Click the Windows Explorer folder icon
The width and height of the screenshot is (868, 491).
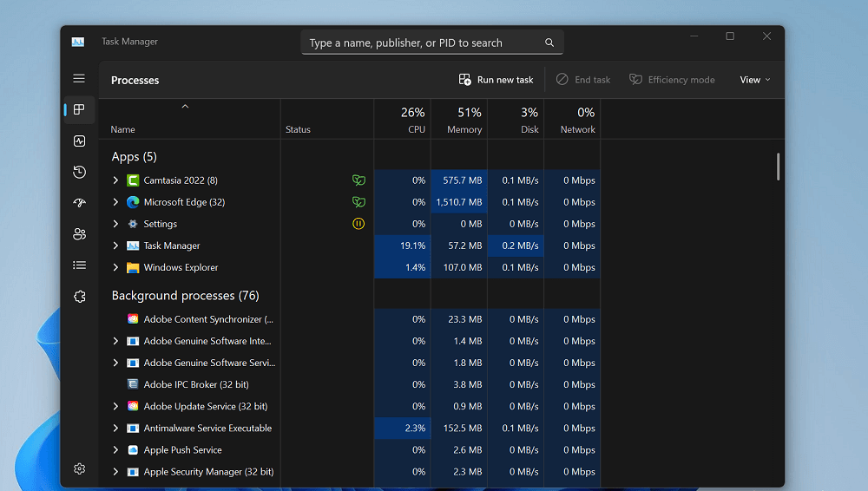133,267
